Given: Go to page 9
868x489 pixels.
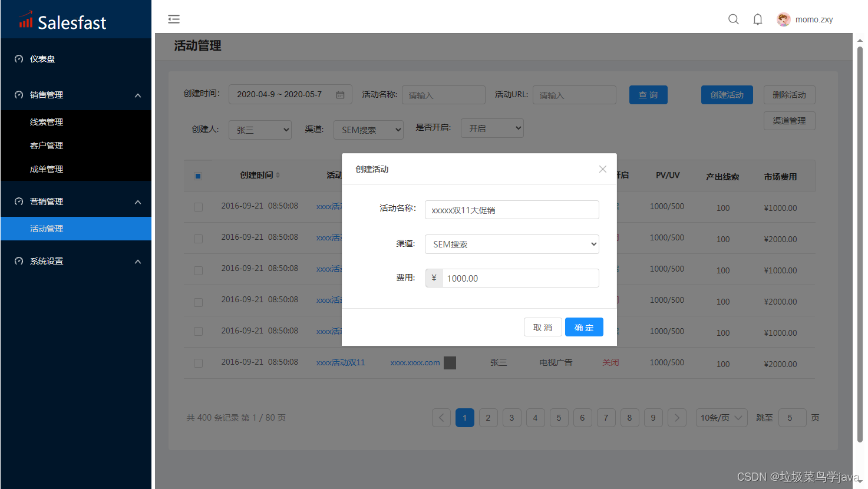Looking at the screenshot, I should coord(654,418).
